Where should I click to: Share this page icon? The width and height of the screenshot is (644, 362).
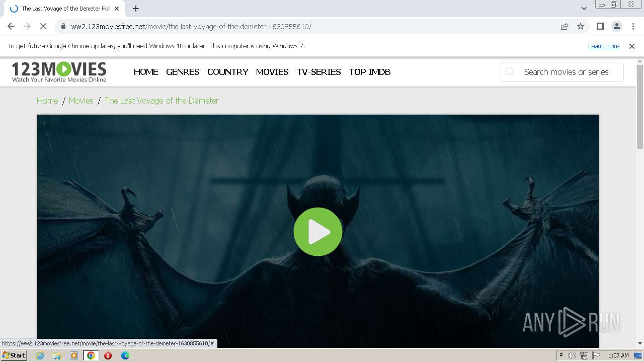coord(565,26)
